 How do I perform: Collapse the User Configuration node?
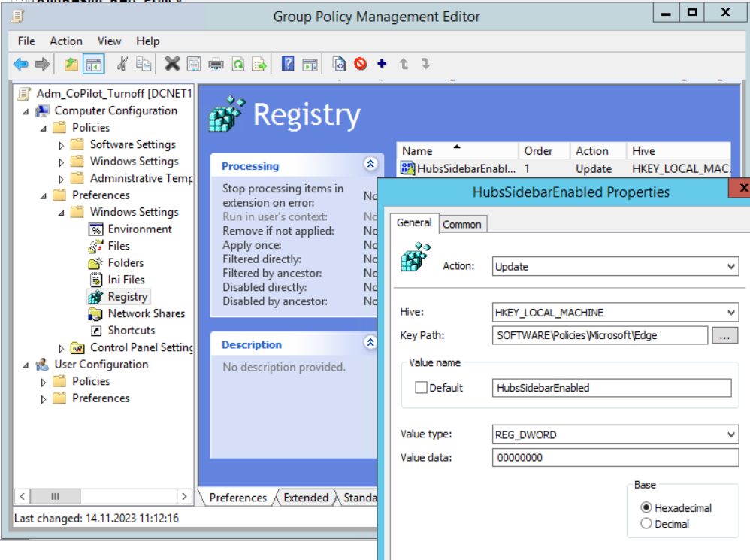tap(26, 365)
